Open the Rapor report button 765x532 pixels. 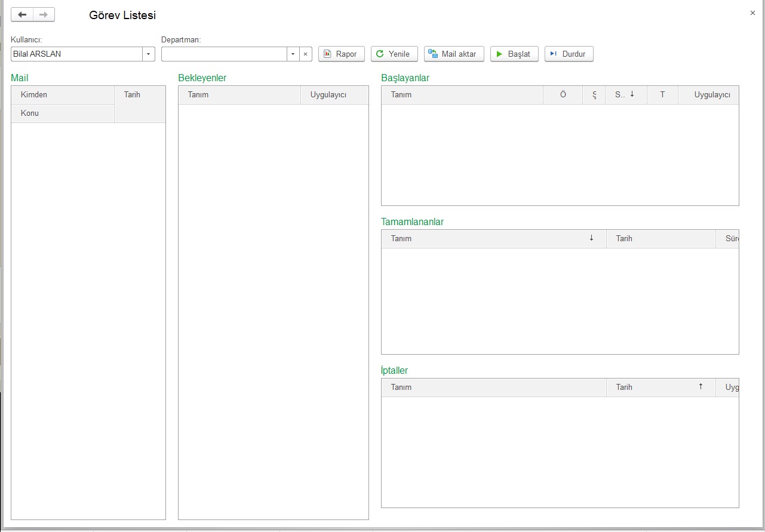(341, 54)
